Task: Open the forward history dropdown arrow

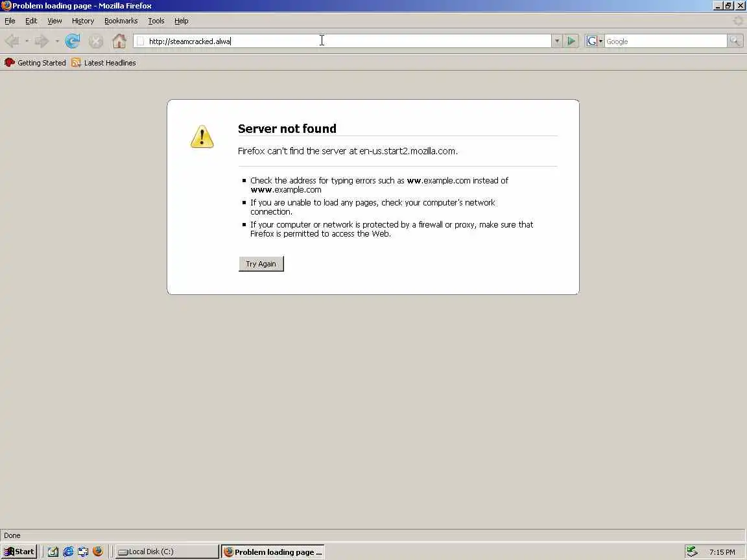Action: (x=56, y=41)
